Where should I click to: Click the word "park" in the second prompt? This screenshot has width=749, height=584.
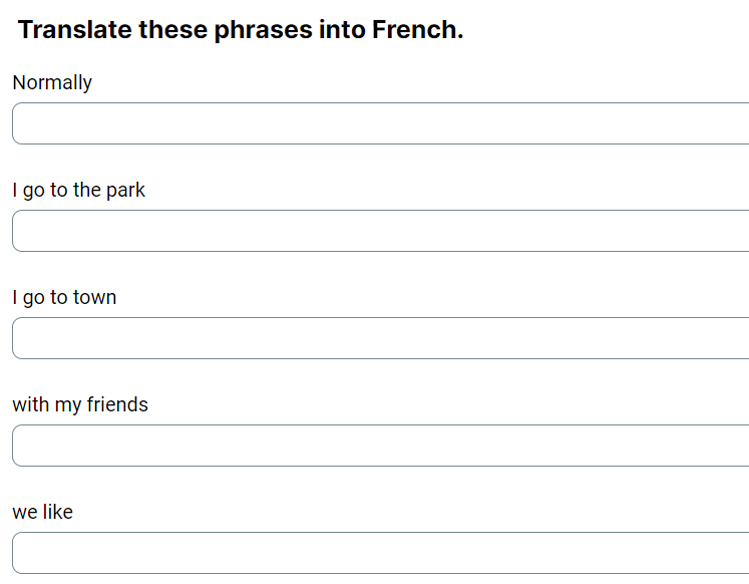pos(125,190)
